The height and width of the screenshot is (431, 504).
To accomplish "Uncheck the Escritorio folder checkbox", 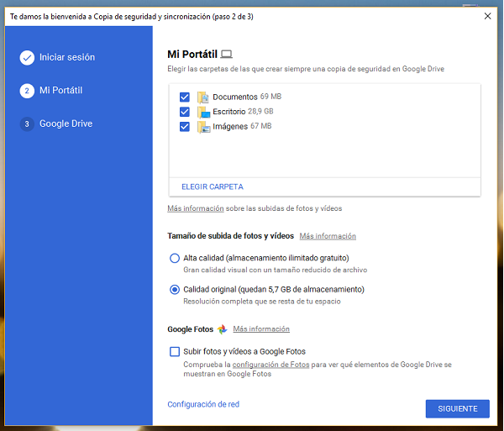I will pyautogui.click(x=185, y=112).
